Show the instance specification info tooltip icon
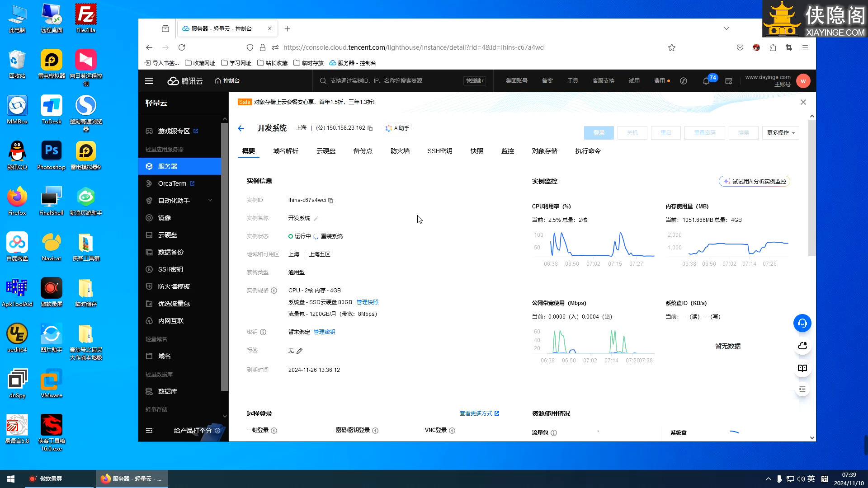 [274, 291]
